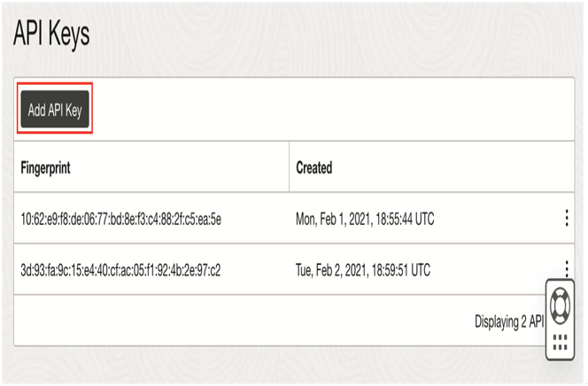Click the Displaying 2 API count text
Image resolution: width=588 pixels, height=386 pixels.
[x=509, y=321]
